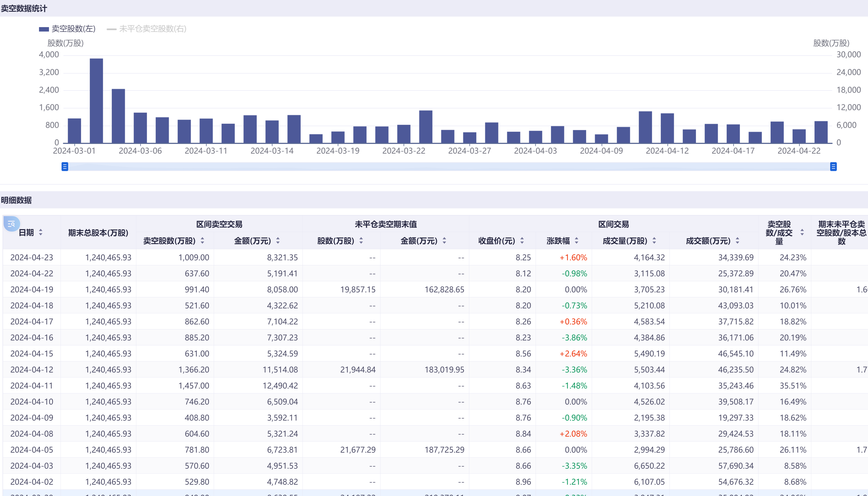Click the table filter search icon
Screen dimensions: 868x496
pyautogui.click(x=11, y=224)
